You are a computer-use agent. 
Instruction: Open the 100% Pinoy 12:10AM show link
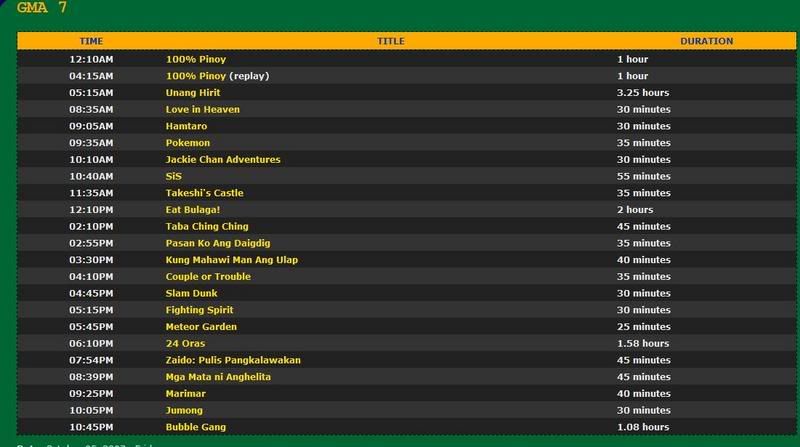pos(196,59)
